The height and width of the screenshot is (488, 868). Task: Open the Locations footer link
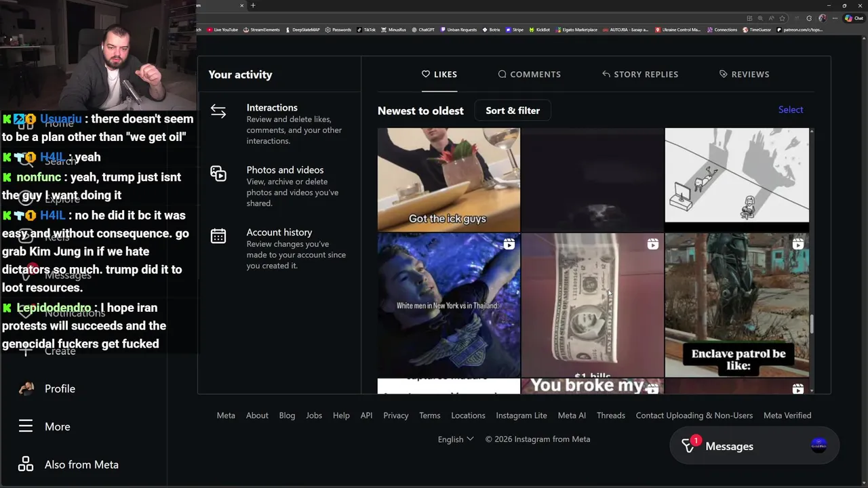pyautogui.click(x=468, y=415)
